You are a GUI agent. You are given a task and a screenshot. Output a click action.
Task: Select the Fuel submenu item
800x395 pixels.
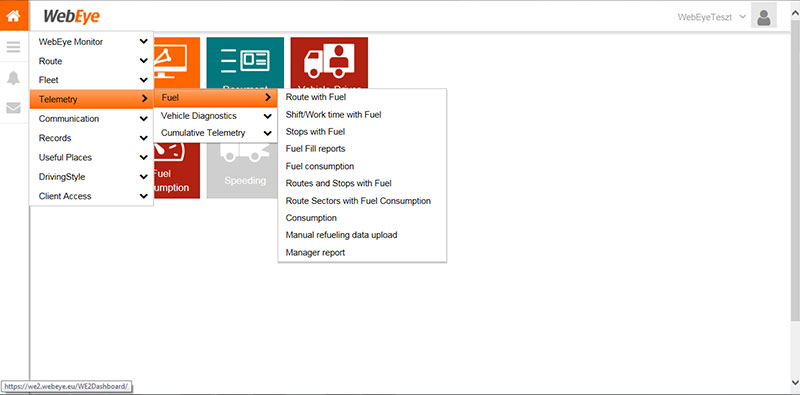[x=215, y=97]
